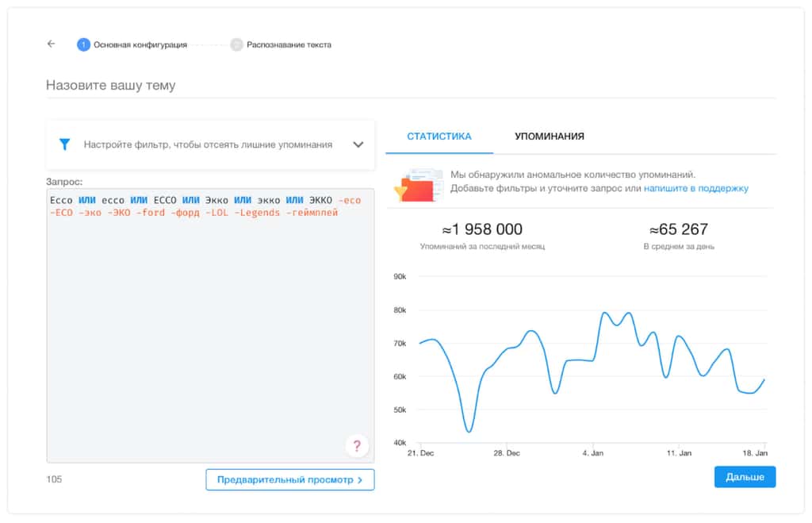Follow the напишите в поддержку link
Screen dimensions: 812x523
[696, 188]
